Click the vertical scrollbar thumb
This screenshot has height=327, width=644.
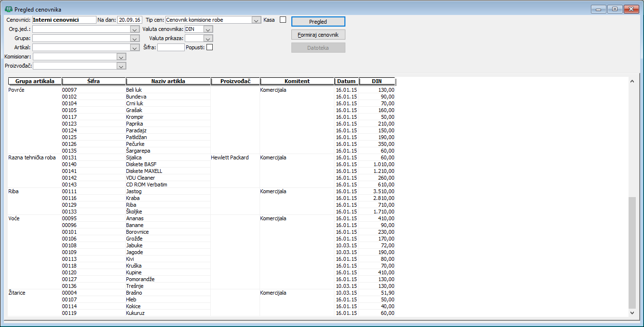pos(632,252)
